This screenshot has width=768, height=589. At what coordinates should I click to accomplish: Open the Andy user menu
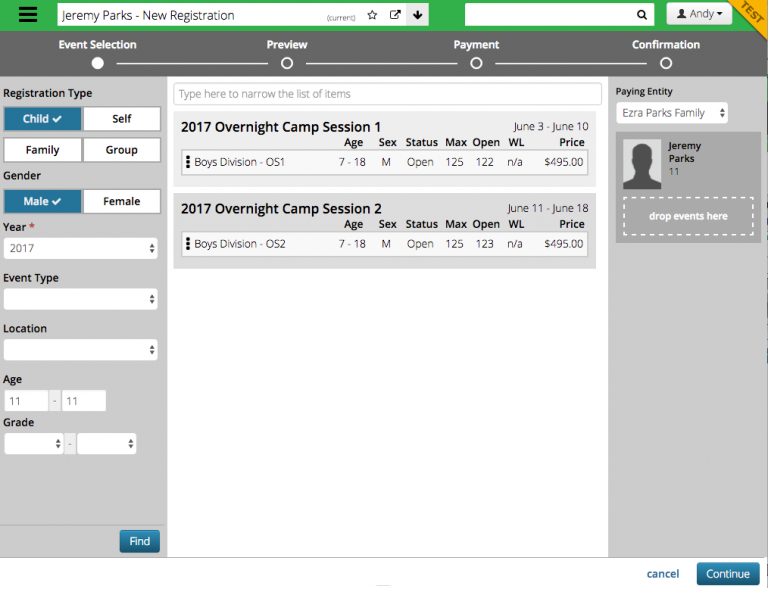click(x=699, y=14)
